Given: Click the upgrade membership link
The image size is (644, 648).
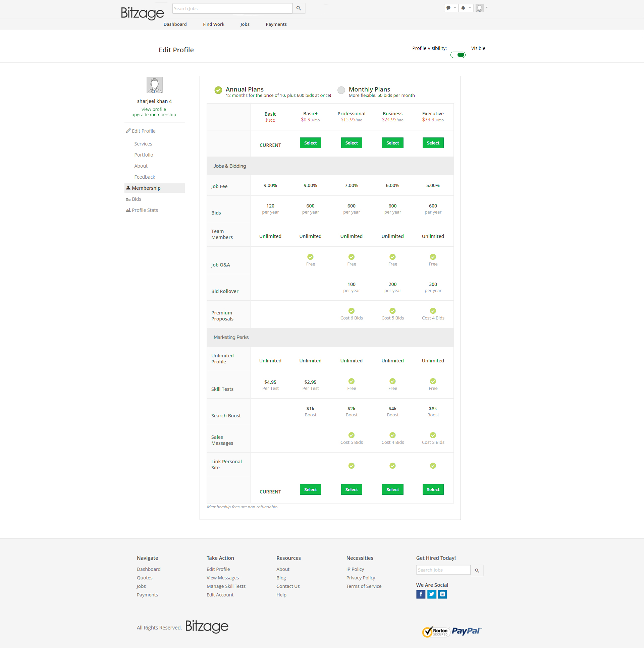Looking at the screenshot, I should (x=153, y=115).
